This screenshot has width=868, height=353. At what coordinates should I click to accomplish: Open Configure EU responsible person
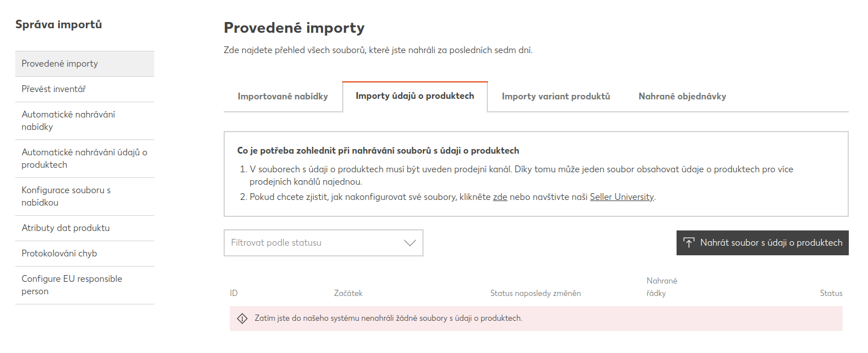(x=85, y=285)
